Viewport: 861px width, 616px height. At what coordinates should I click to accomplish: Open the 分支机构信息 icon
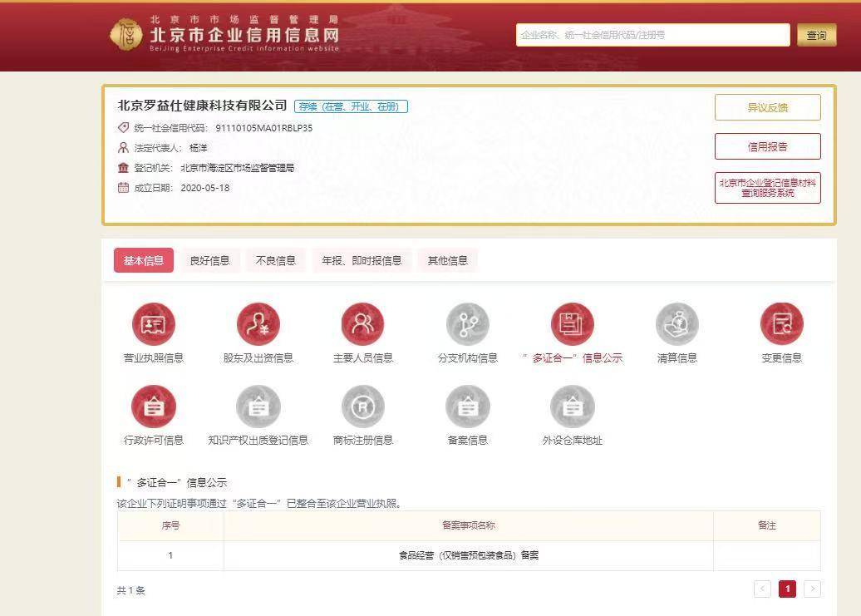[x=467, y=324]
